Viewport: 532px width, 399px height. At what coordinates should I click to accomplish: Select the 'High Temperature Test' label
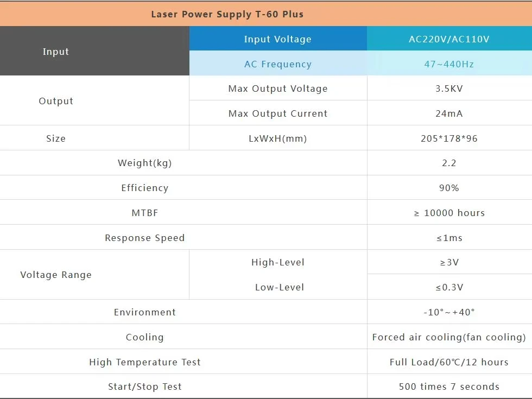(145, 362)
